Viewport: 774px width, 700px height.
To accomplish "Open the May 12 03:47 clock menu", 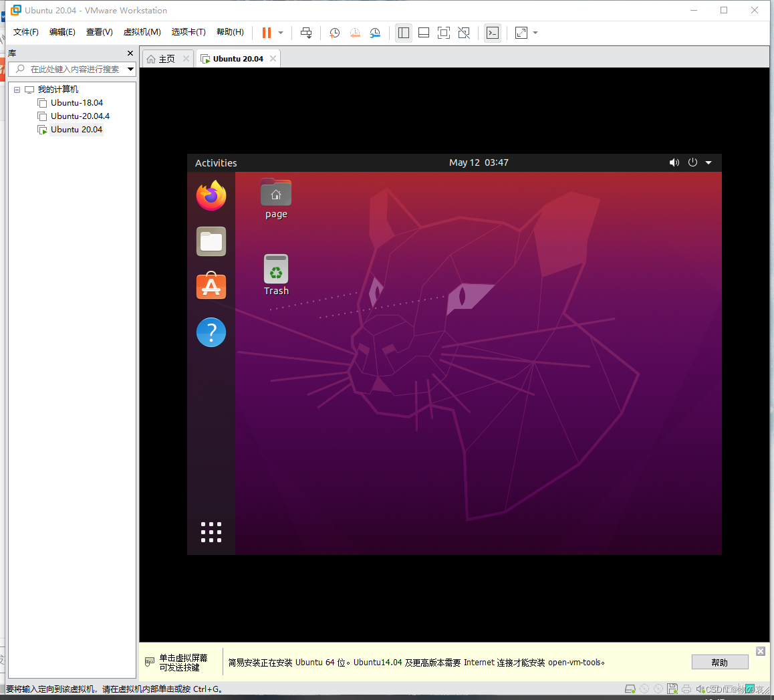I will tap(479, 162).
